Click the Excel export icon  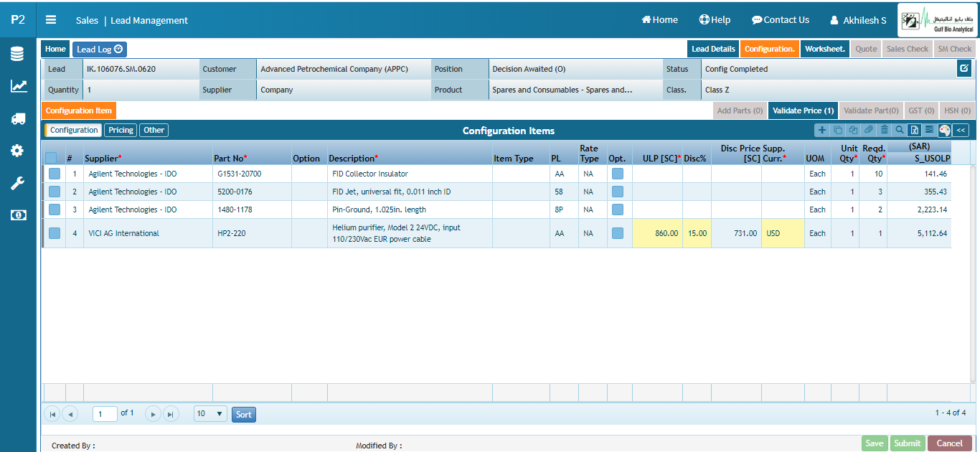click(914, 130)
